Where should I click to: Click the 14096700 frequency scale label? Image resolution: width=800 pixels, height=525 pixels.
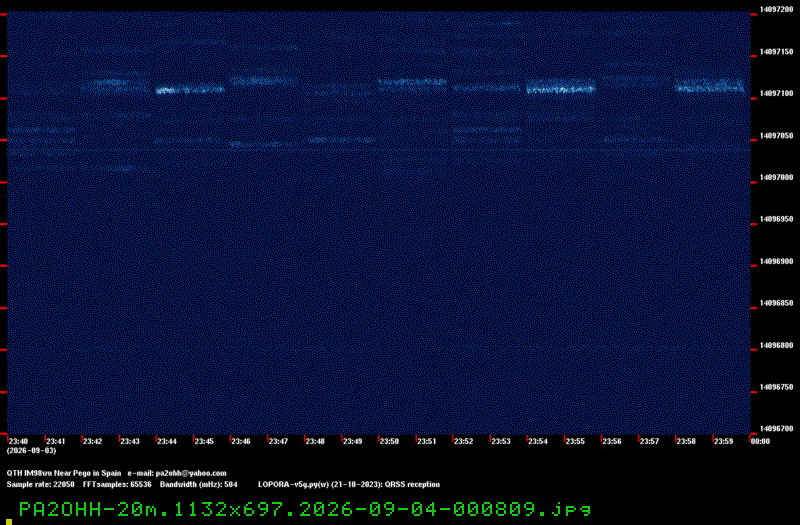[776, 429]
